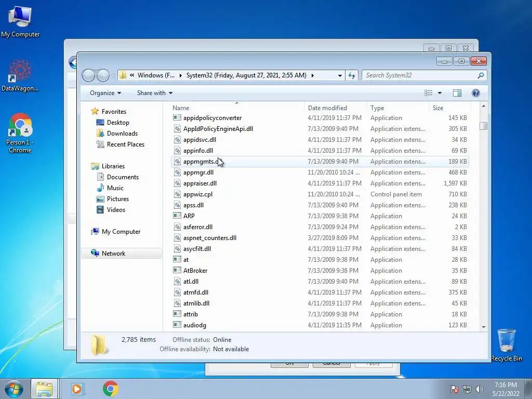Open the Share with menu
The width and height of the screenshot is (532, 399).
[x=155, y=93]
